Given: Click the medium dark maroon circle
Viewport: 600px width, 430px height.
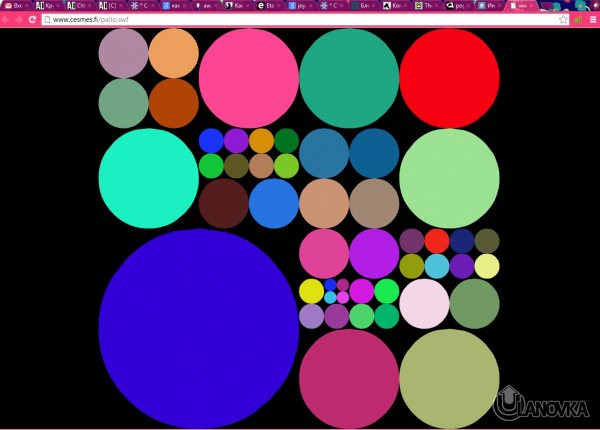Looking at the screenshot, I should point(224,204).
